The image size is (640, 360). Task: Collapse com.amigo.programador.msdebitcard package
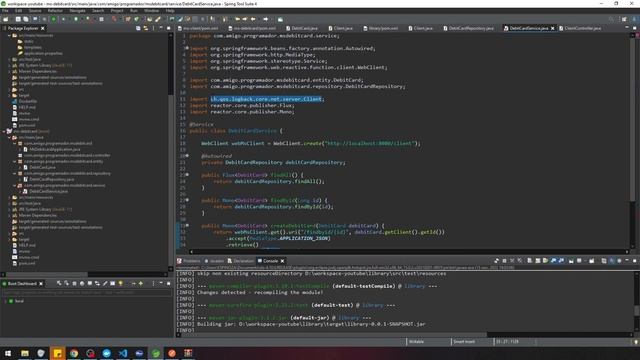[15, 143]
